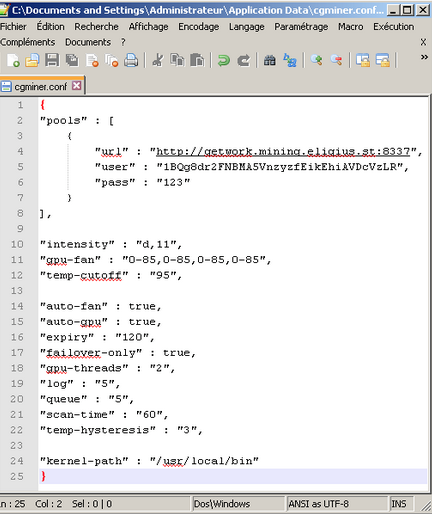Open a file with the folder icon

[32, 60]
